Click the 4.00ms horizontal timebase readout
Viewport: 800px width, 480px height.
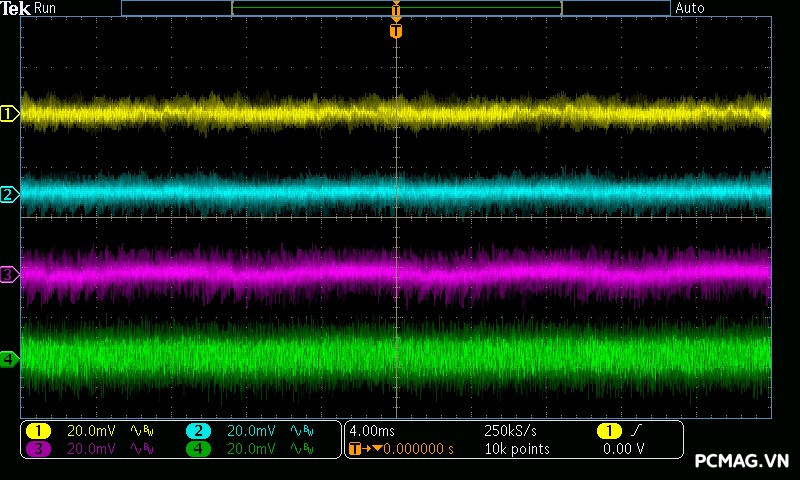pos(374,431)
